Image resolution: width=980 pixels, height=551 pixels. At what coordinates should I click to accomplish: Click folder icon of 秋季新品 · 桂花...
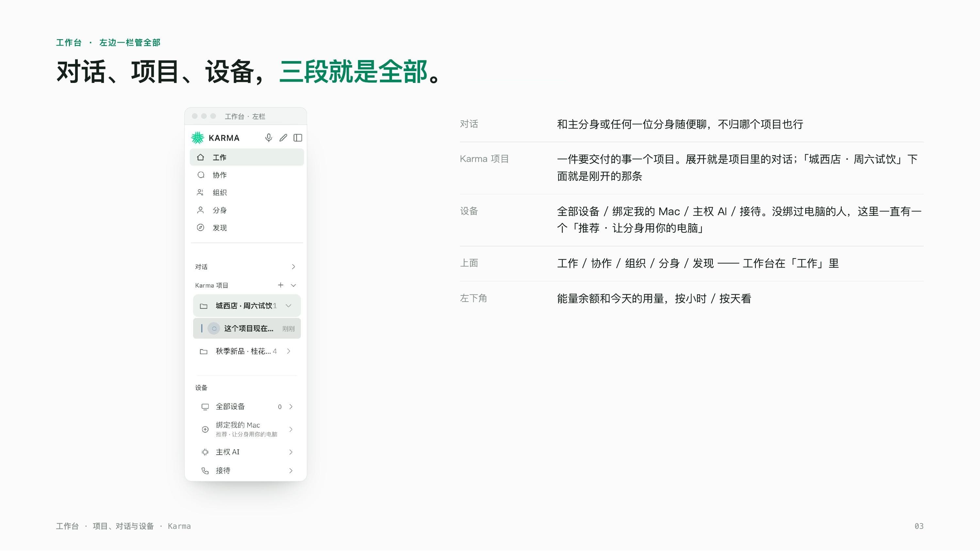[204, 351]
